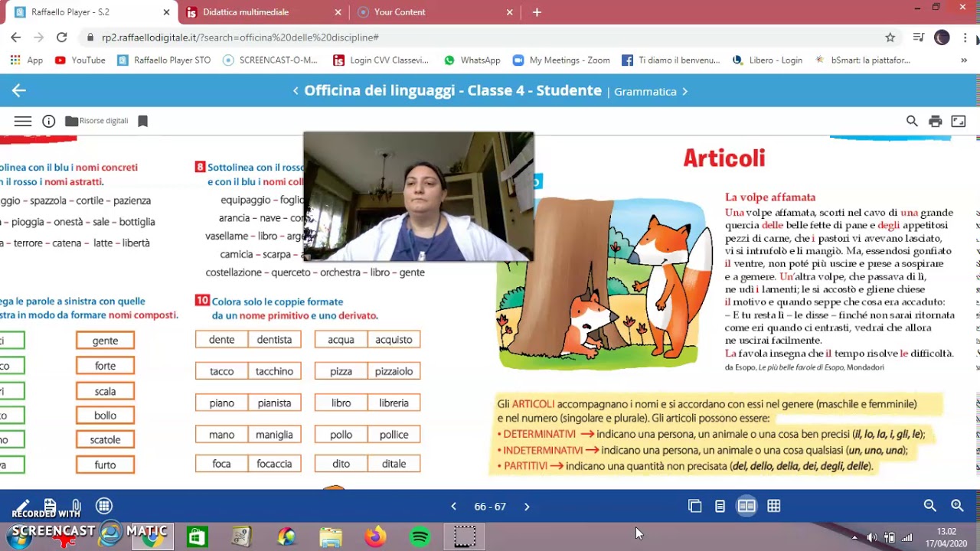Open the round grid tools icon

click(x=104, y=506)
